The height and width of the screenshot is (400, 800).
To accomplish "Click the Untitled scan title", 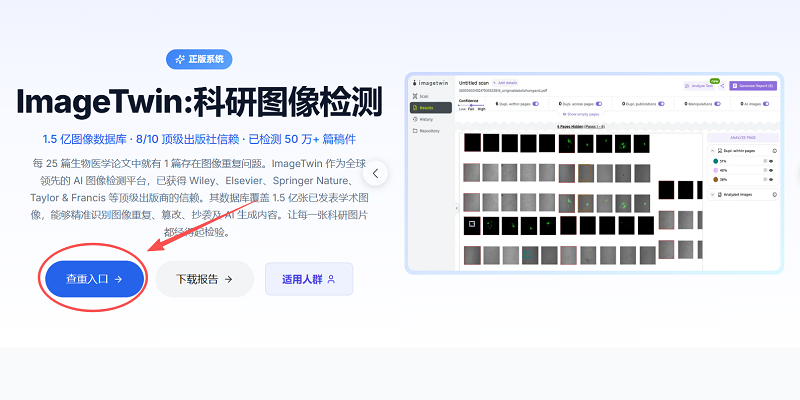I will click(x=473, y=83).
